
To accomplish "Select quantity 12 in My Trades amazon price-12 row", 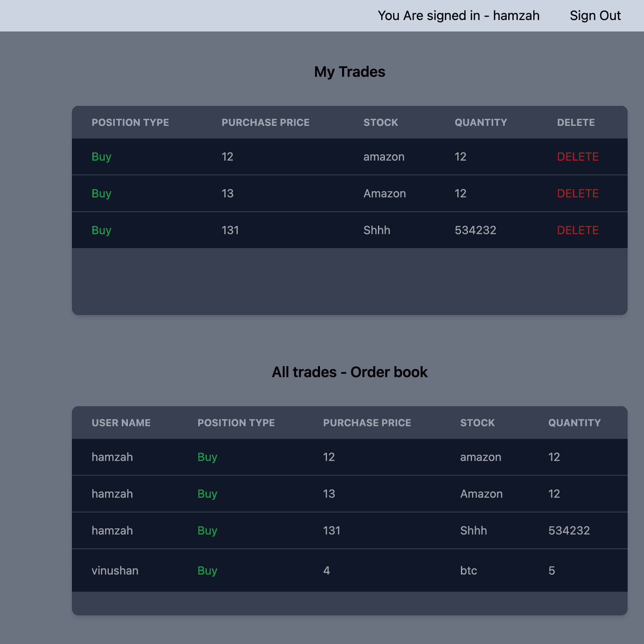I will pyautogui.click(x=461, y=157).
